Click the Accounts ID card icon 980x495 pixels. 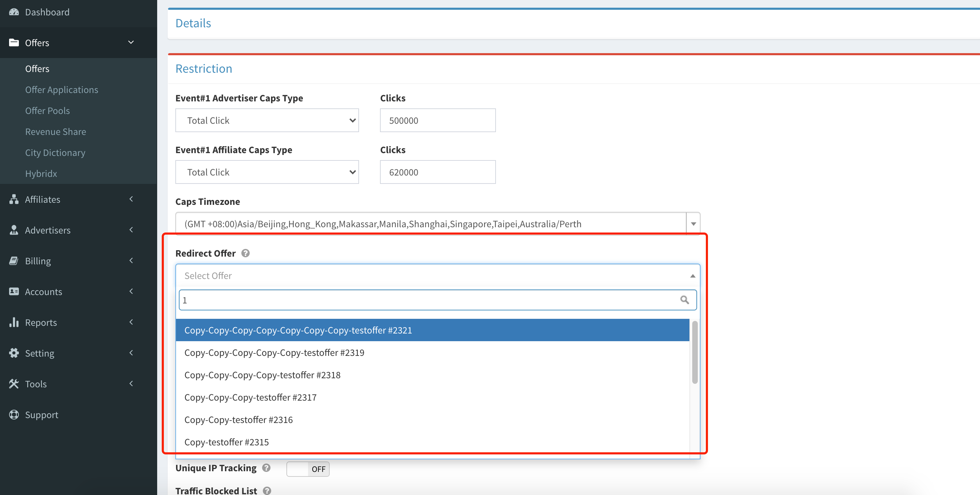tap(14, 291)
